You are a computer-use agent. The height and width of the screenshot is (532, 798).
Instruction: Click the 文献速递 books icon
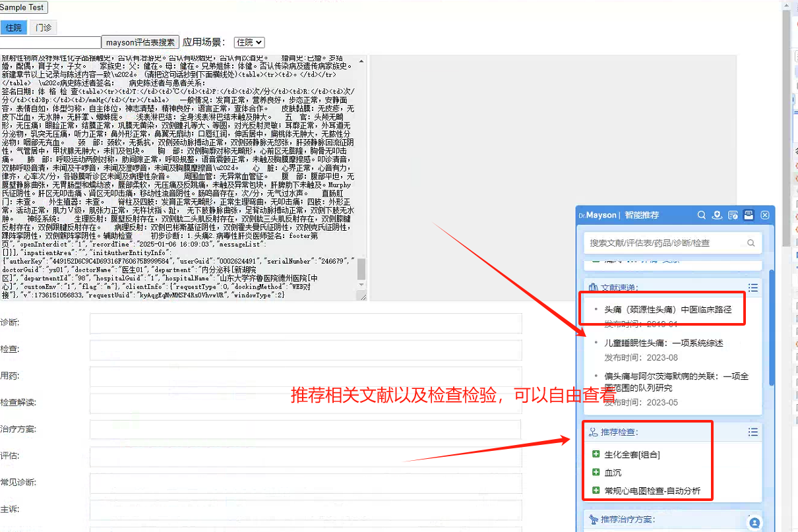coord(593,288)
